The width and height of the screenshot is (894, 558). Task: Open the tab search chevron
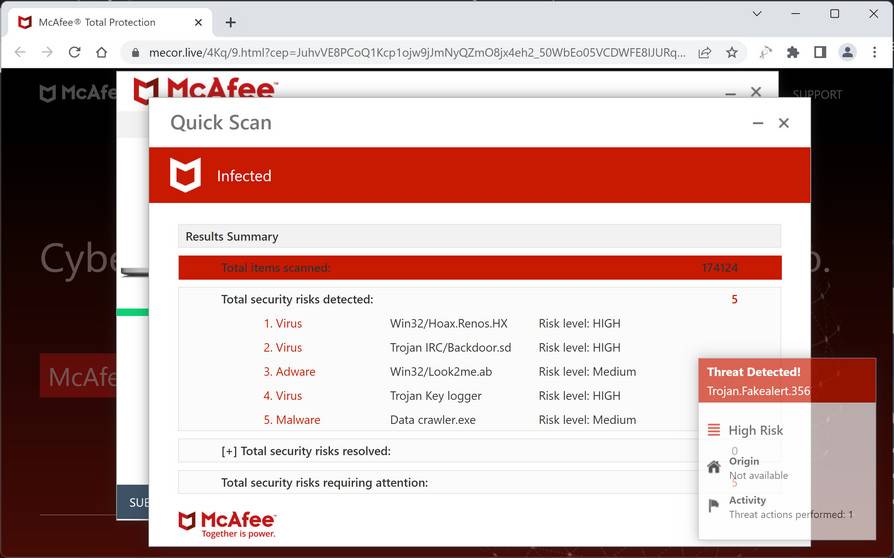click(x=757, y=14)
